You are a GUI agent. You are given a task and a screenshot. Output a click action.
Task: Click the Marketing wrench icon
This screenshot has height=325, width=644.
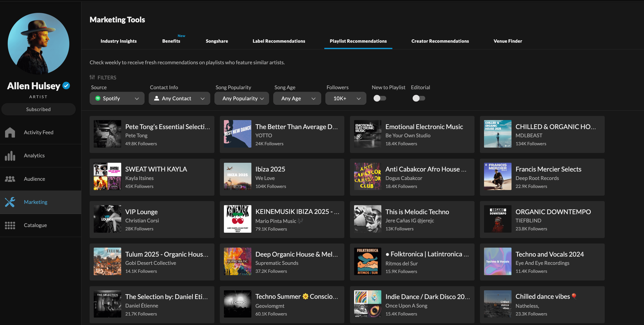[10, 202]
